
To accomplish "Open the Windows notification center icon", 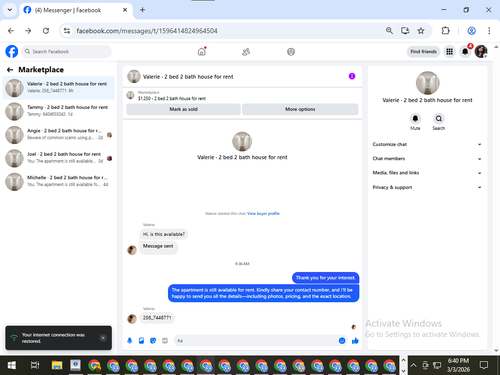I will pos(484,365).
